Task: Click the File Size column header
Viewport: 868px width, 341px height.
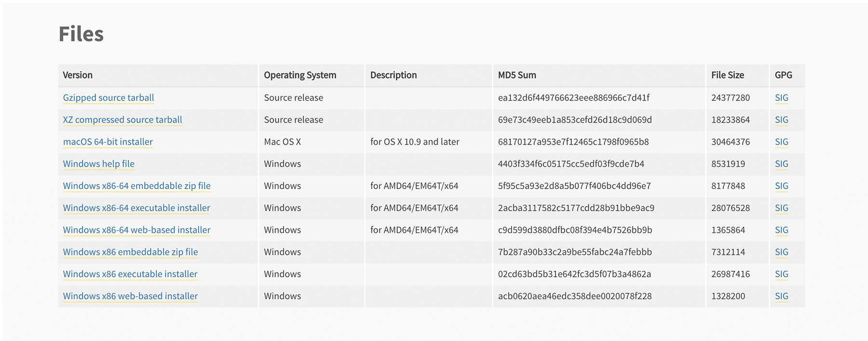Action: 727,75
